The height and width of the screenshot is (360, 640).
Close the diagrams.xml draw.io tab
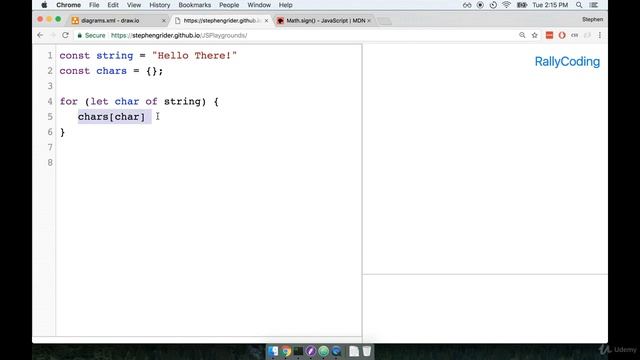(164, 20)
